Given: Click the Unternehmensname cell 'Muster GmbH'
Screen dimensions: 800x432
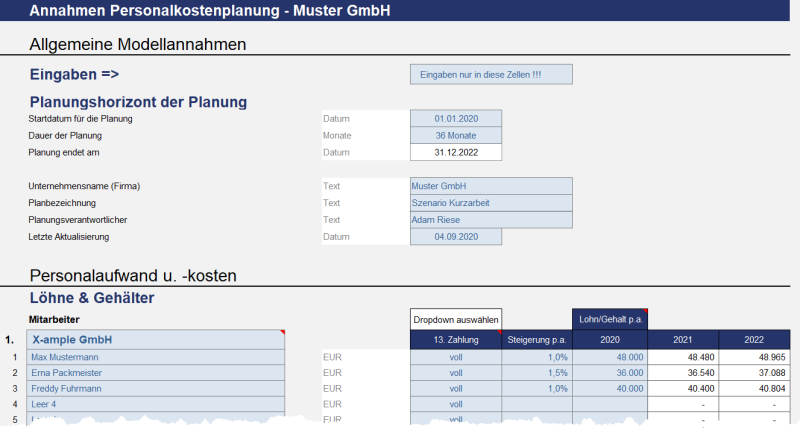Looking at the screenshot, I should (x=491, y=186).
